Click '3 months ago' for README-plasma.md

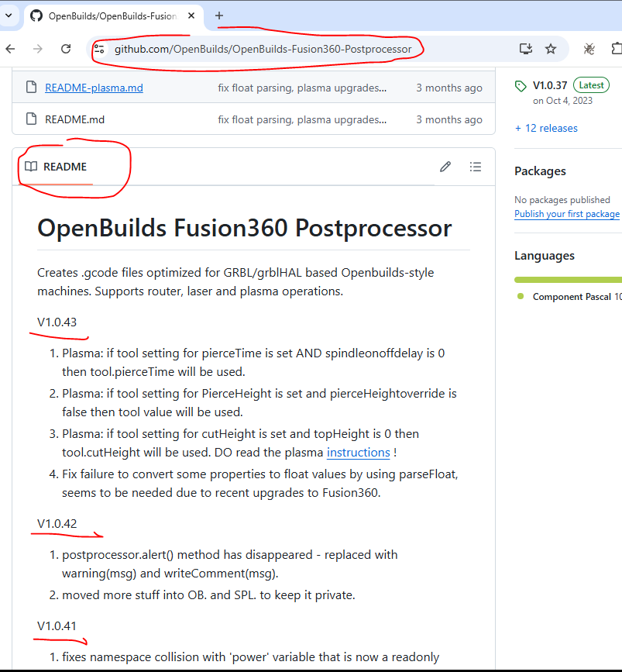click(x=449, y=88)
